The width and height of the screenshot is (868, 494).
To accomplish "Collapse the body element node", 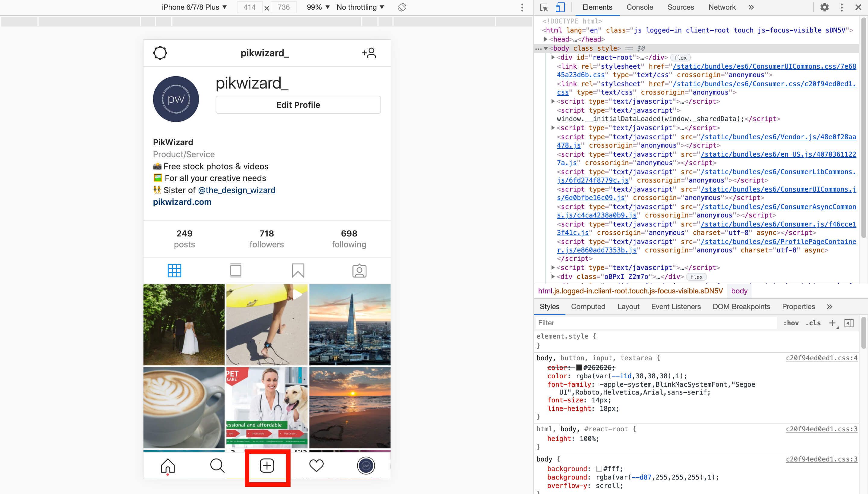I will [546, 48].
